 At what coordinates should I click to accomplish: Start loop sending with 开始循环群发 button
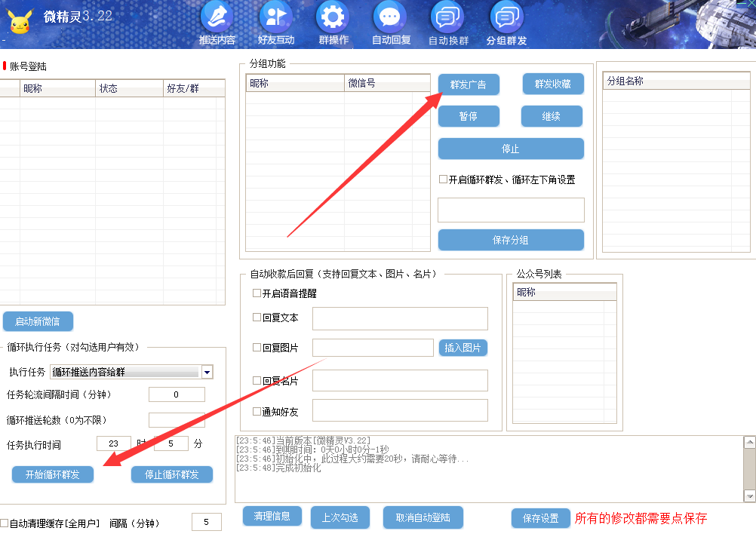(52, 474)
